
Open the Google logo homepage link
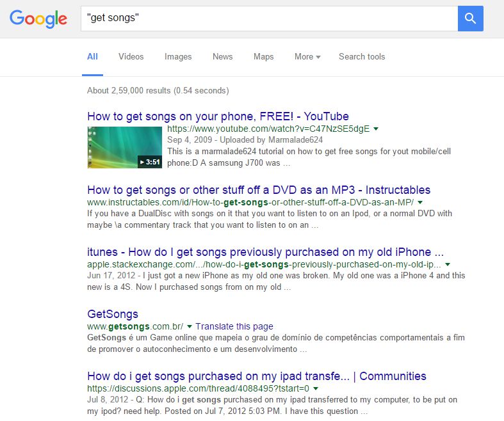(38, 19)
